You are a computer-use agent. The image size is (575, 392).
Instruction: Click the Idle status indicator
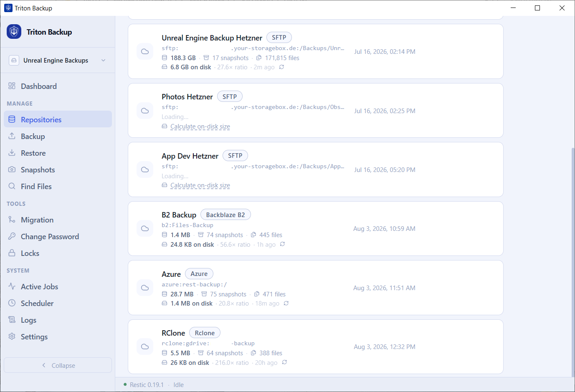(x=178, y=385)
